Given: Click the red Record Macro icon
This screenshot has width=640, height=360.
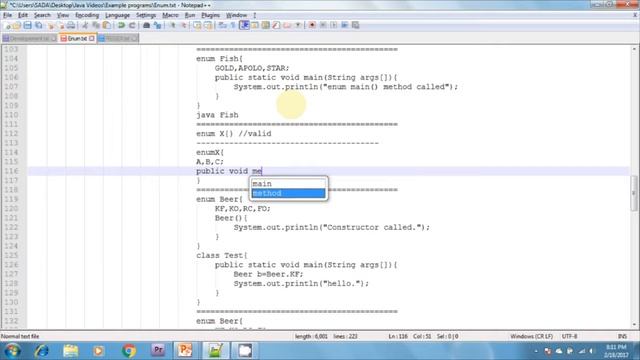Looking at the screenshot, I should tap(312, 25).
